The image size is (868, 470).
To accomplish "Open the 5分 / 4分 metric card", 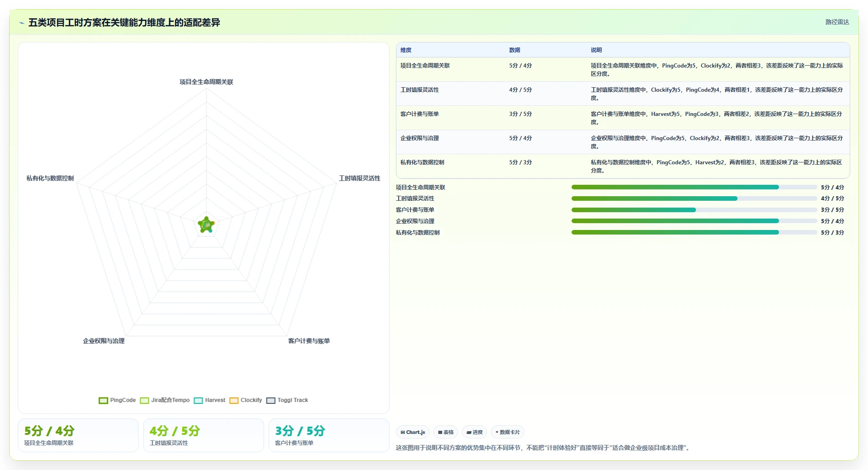I will coord(78,435).
